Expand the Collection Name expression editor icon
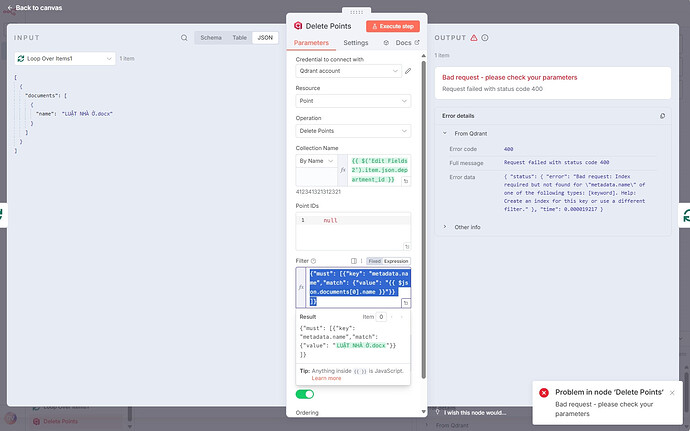 tap(406, 181)
